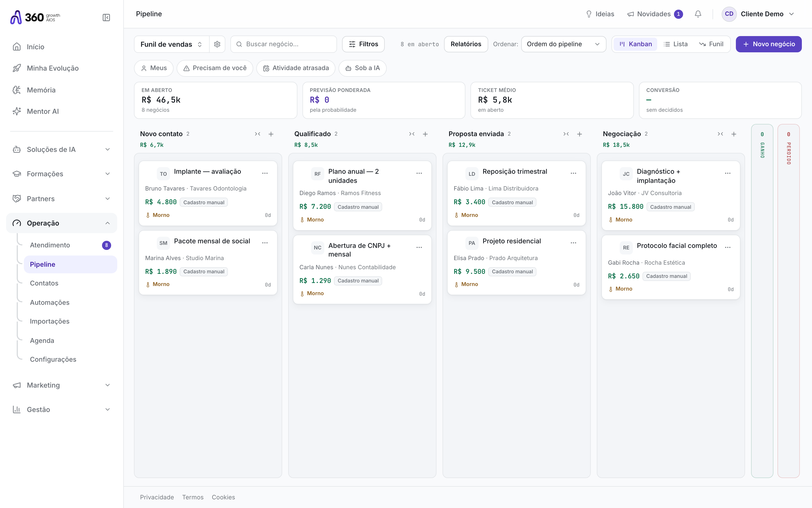Image resolution: width=812 pixels, height=508 pixels.
Task: Expand Partners section
Action: [62, 199]
